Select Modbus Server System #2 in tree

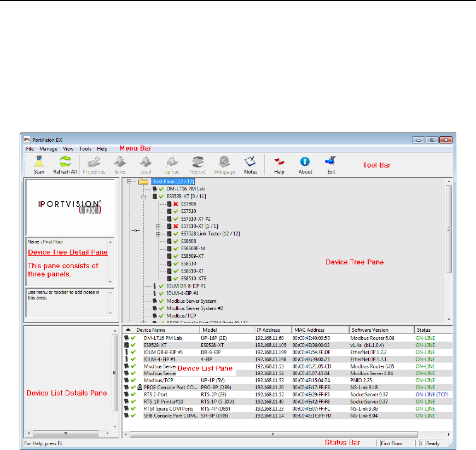pyautogui.click(x=195, y=308)
